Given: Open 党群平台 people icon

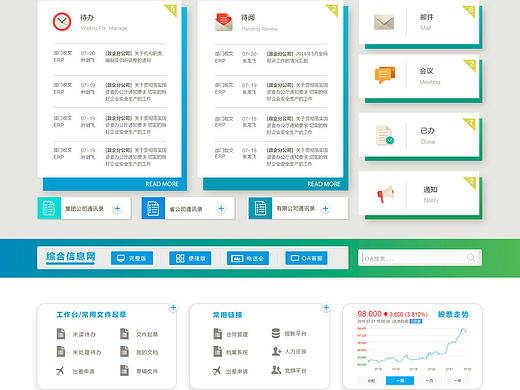Looking at the screenshot, I should [x=276, y=370].
